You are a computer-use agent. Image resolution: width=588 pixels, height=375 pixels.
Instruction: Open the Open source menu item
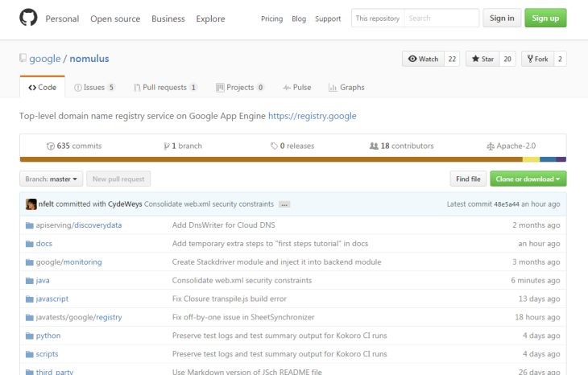pyautogui.click(x=115, y=19)
